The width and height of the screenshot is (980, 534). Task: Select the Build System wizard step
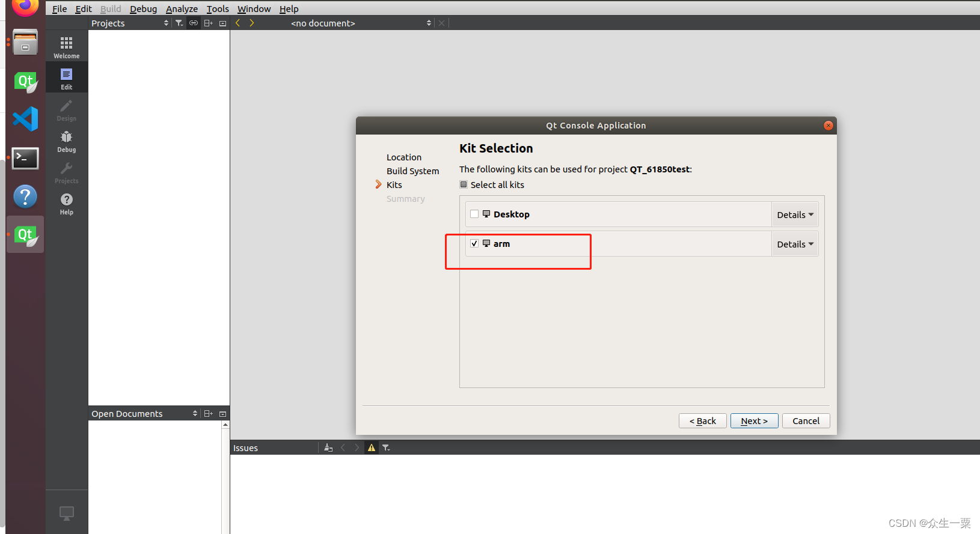click(412, 171)
